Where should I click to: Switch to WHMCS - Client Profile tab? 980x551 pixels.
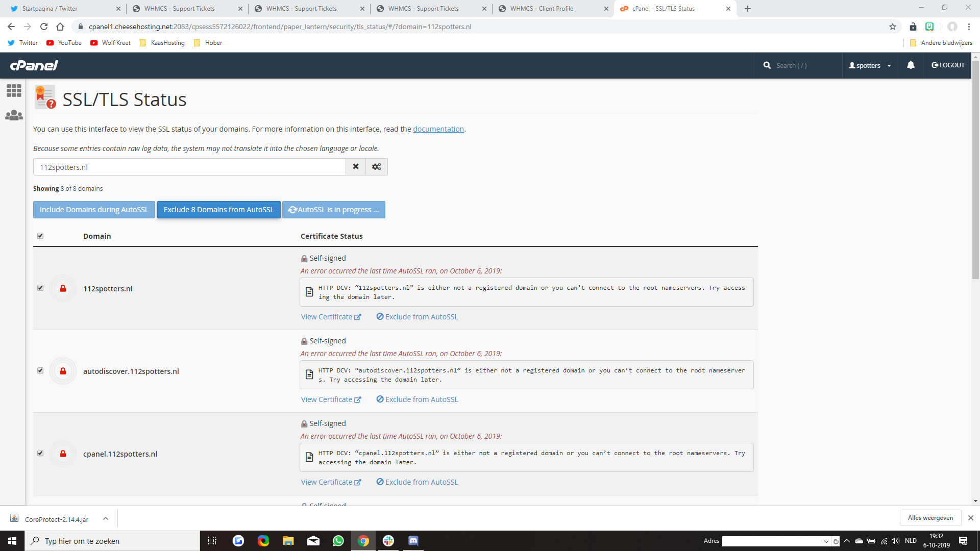click(541, 9)
